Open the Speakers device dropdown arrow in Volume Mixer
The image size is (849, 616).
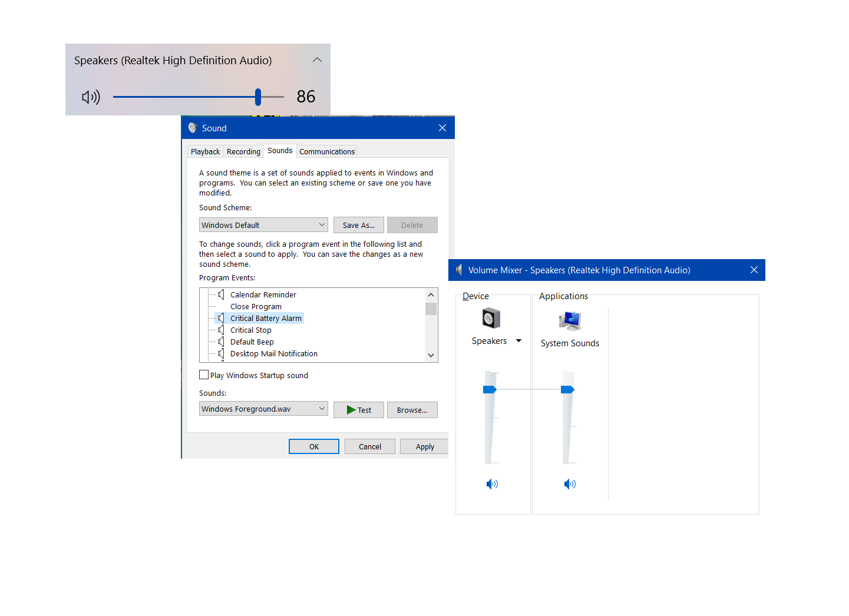tap(518, 340)
